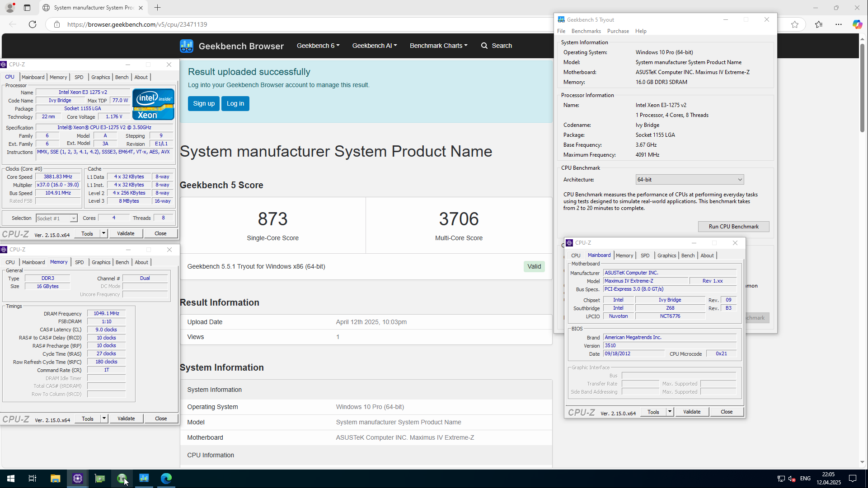This screenshot has height=488, width=868.
Task: Click Run CPU Benchmark button
Action: click(733, 227)
